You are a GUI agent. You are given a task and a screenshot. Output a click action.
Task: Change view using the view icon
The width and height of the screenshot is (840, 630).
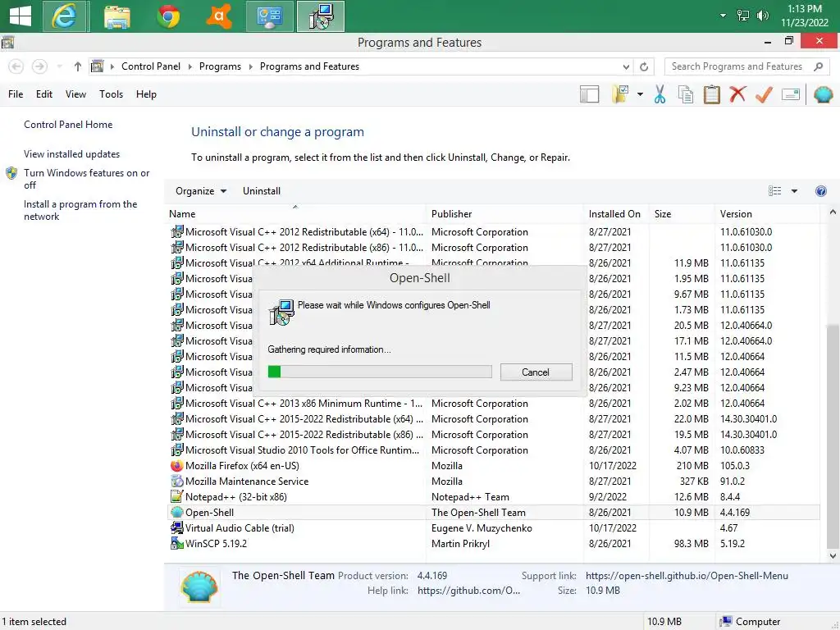point(774,191)
